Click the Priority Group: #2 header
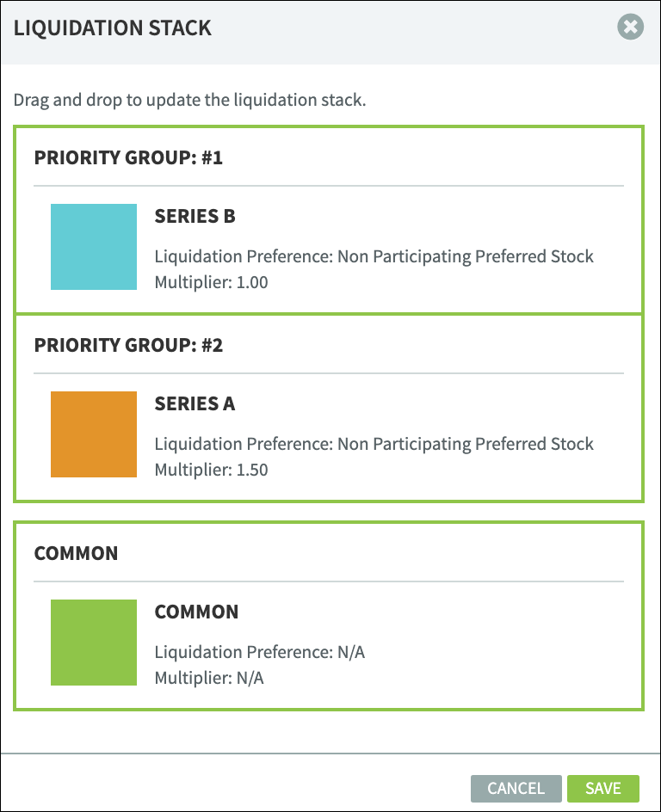This screenshot has width=661, height=812. [x=128, y=345]
